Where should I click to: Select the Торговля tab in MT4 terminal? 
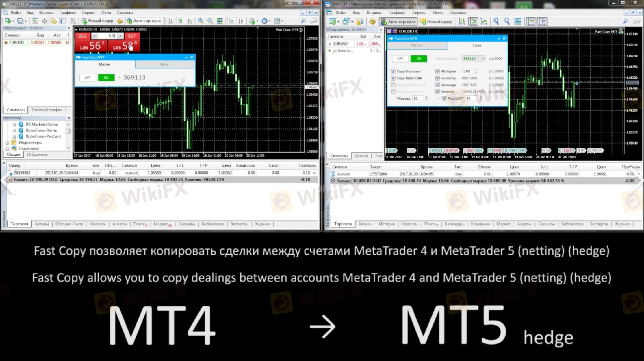(19, 224)
